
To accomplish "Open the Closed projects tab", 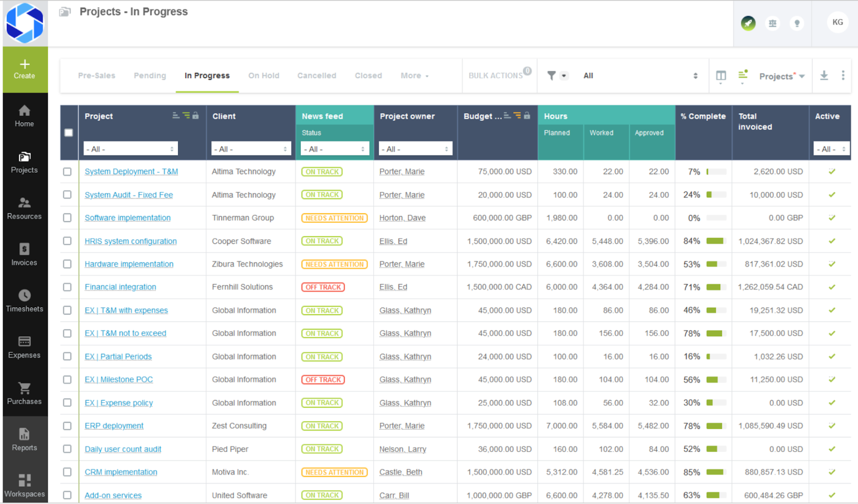I will 368,76.
